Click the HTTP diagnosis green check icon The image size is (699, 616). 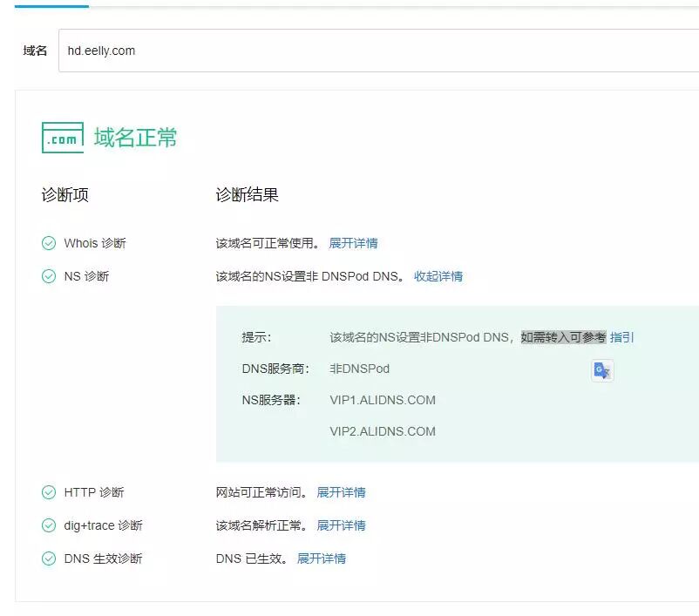tap(49, 492)
